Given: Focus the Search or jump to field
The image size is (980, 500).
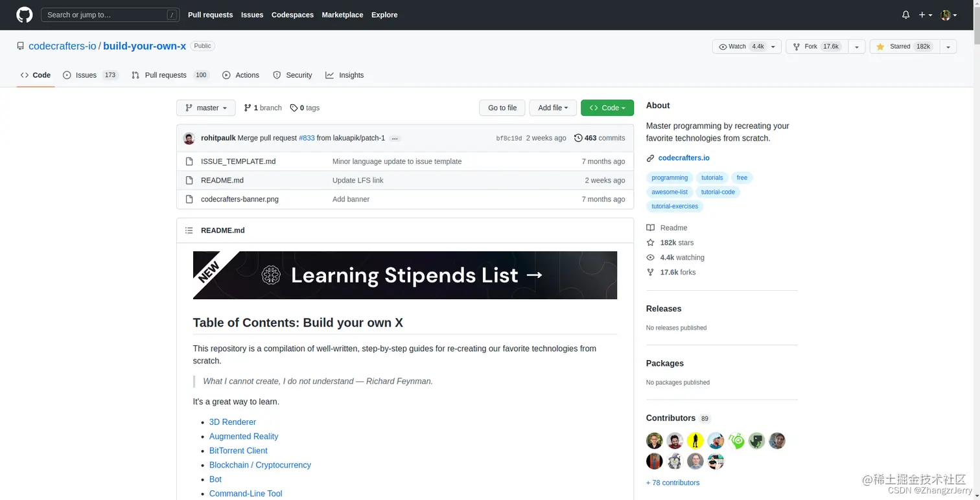Looking at the screenshot, I should tap(110, 15).
